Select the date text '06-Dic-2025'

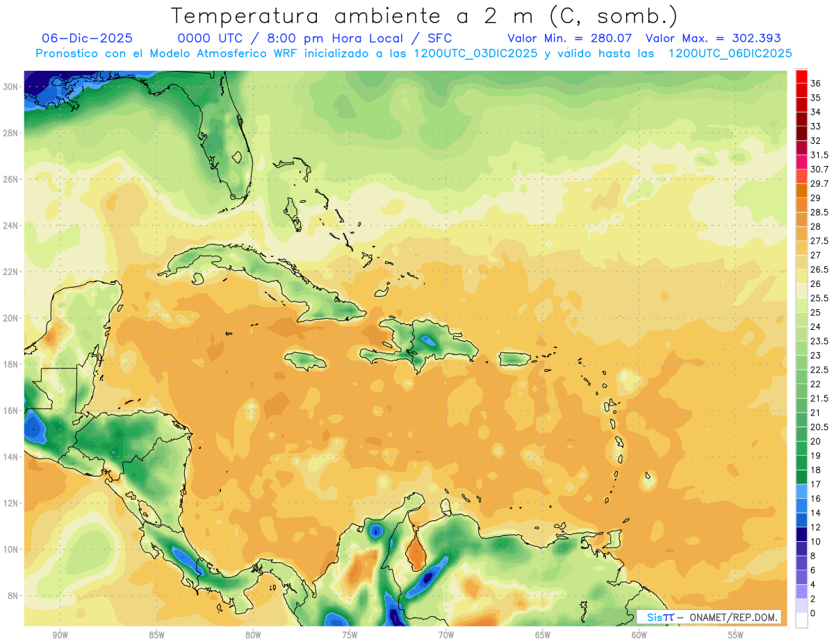(87, 38)
